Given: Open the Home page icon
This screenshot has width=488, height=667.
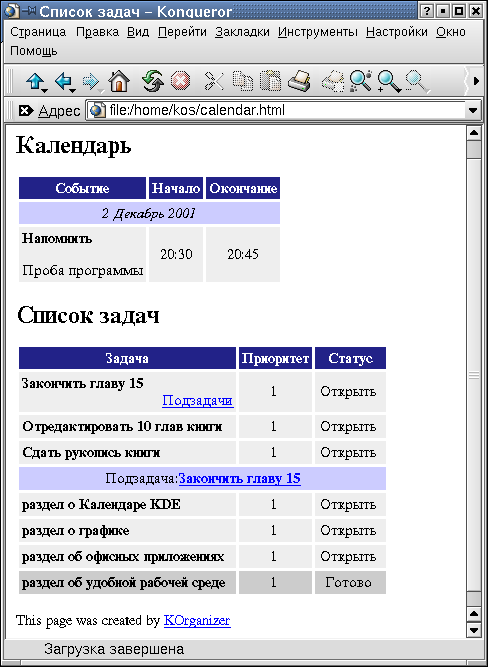Looking at the screenshot, I should coord(119,81).
